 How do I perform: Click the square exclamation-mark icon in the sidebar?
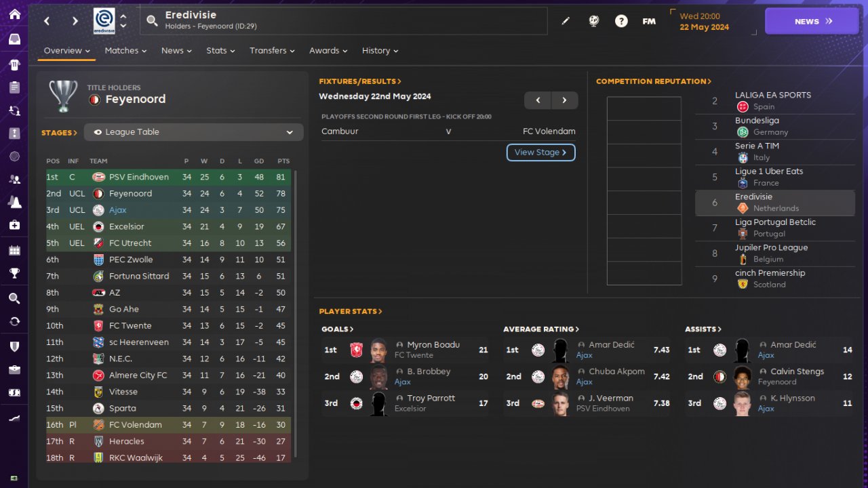click(x=14, y=134)
